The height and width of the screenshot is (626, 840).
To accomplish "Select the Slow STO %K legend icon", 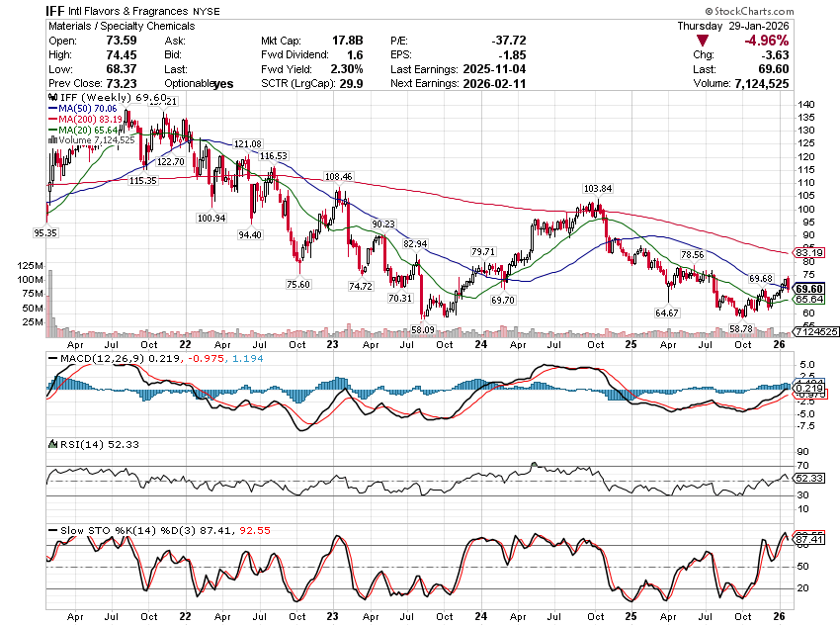I will pos(52,531).
